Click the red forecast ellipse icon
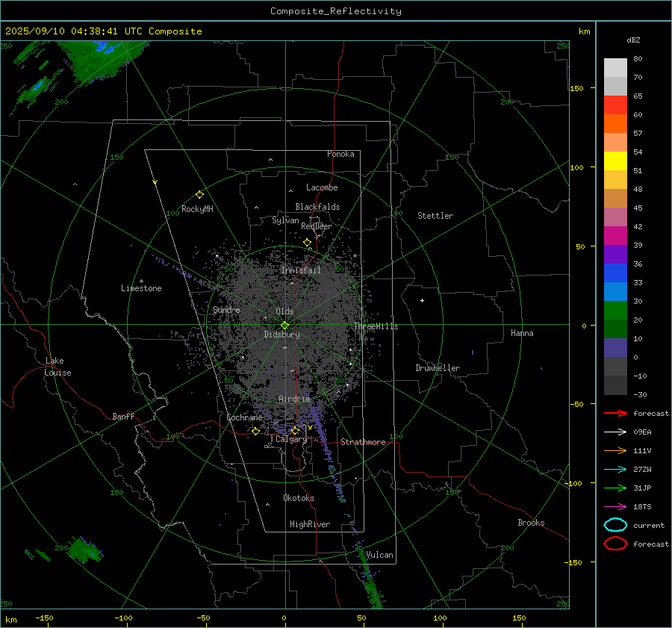The height and width of the screenshot is (628, 672). [x=615, y=544]
